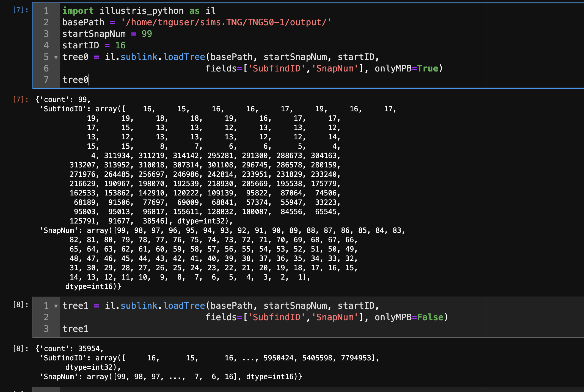The width and height of the screenshot is (584, 392).
Task: Click the basePath string '/home/tnguser/sims.TNG/TNG50-1/output/'
Action: tap(226, 22)
